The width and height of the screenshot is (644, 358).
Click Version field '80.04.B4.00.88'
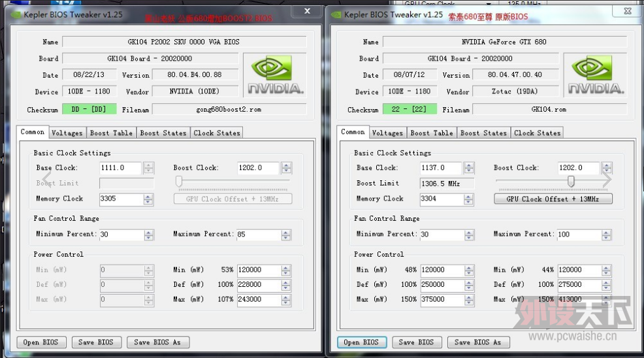(195, 75)
